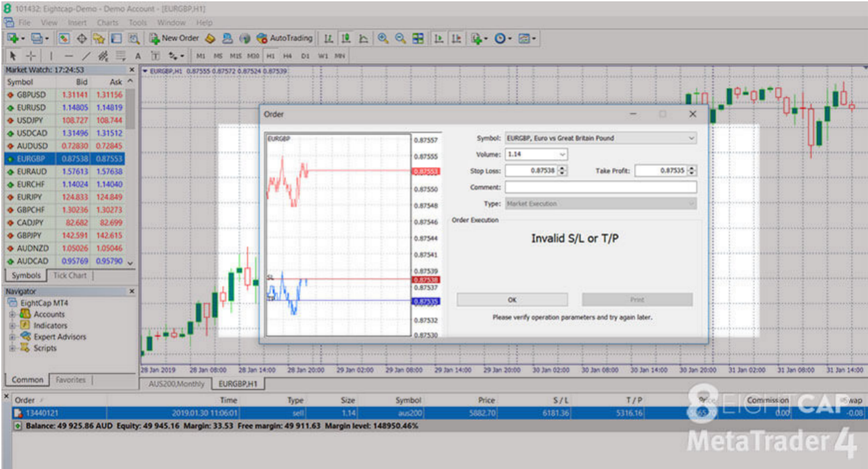This screenshot has width=868, height=469.
Task: Click the zoom out magnifier icon
Action: 400,39
